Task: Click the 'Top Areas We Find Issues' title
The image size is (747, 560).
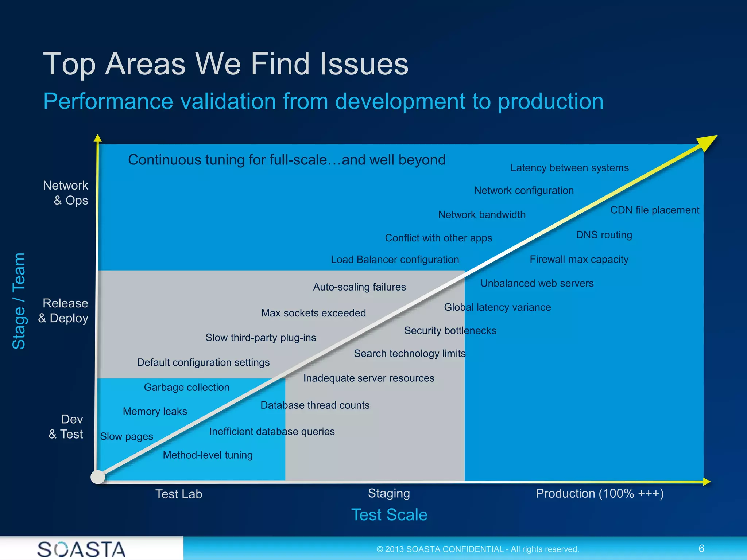Action: 226,64
